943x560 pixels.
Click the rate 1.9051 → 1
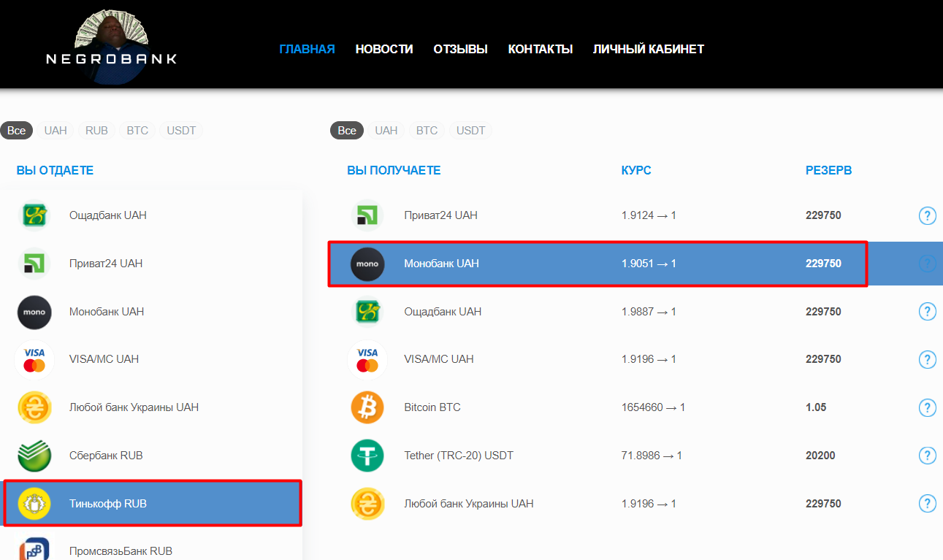[649, 264]
